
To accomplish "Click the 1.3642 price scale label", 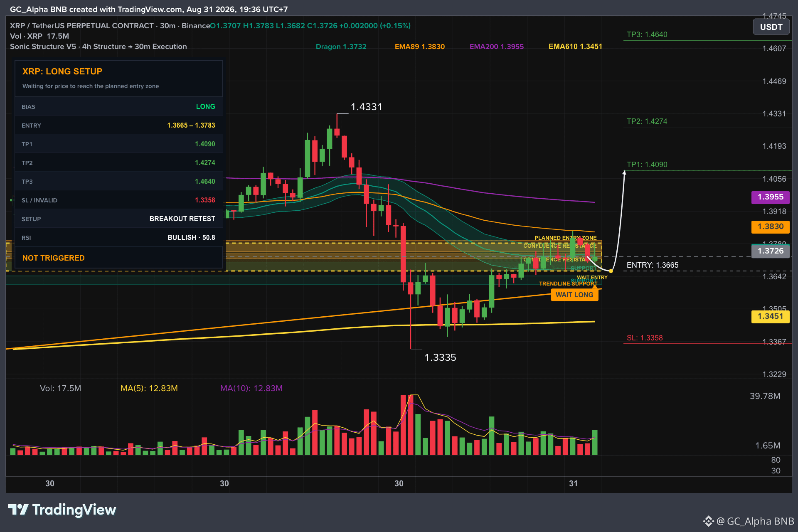I will pos(774,277).
